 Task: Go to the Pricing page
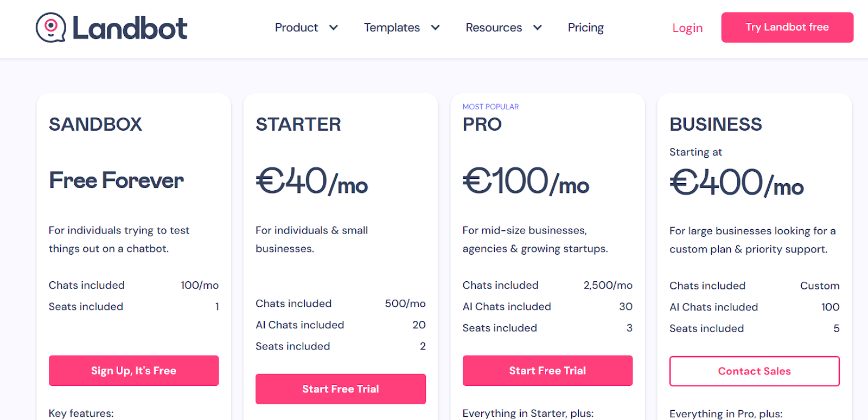(585, 28)
